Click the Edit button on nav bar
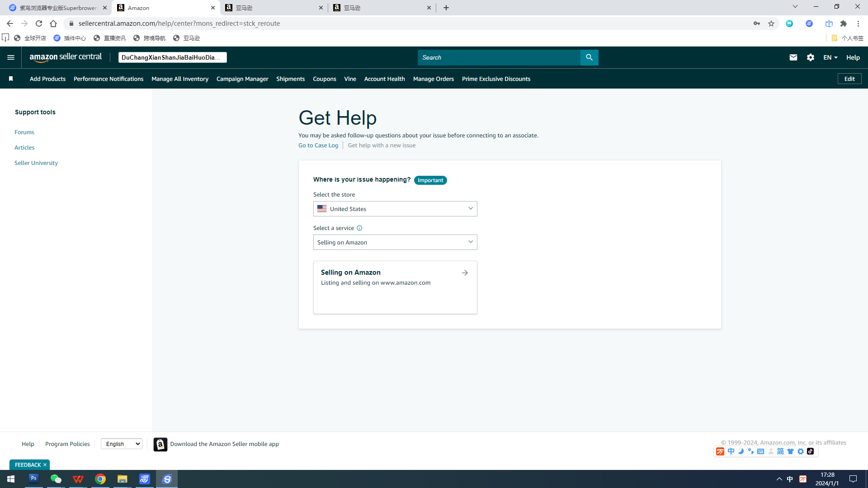The width and height of the screenshot is (868, 488). click(x=849, y=79)
